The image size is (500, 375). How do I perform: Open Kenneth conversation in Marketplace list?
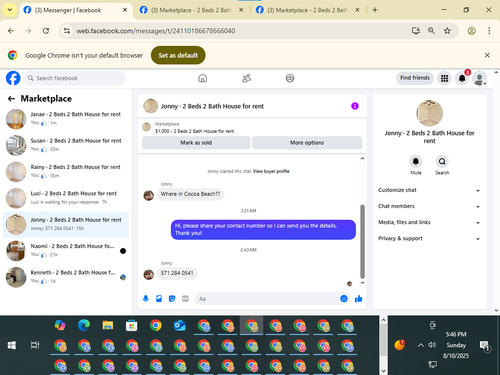66,277
